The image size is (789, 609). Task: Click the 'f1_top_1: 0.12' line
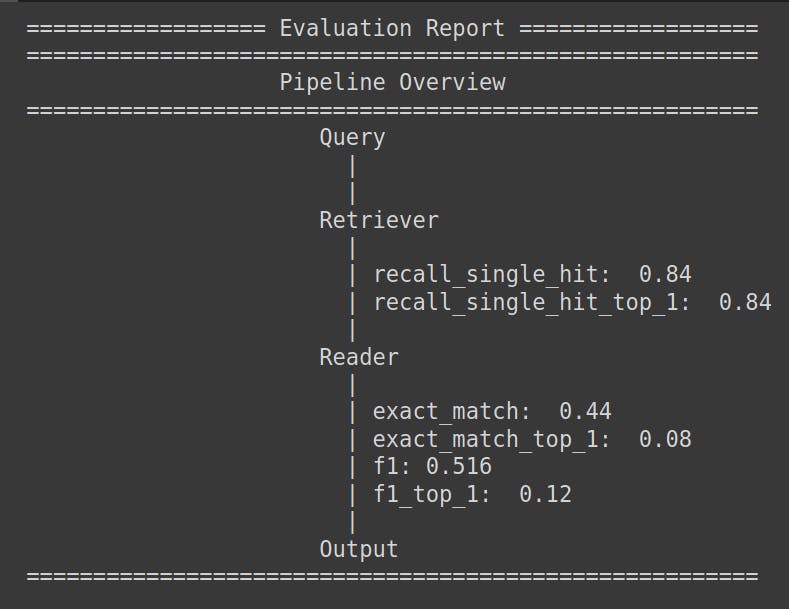click(x=472, y=494)
